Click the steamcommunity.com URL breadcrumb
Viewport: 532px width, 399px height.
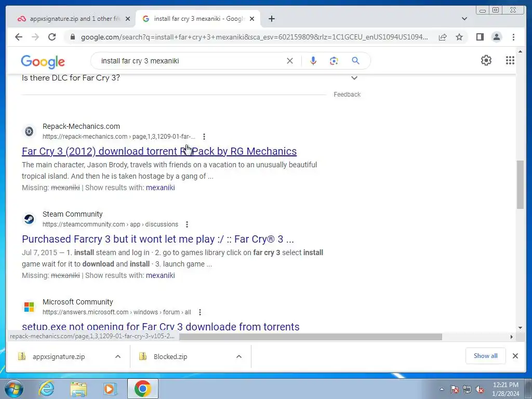[110, 224]
